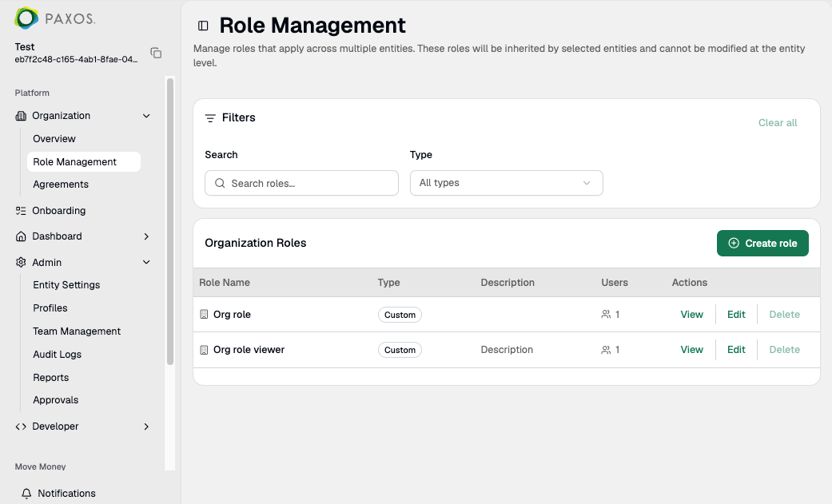Open Approvals under Admin

[x=55, y=400]
